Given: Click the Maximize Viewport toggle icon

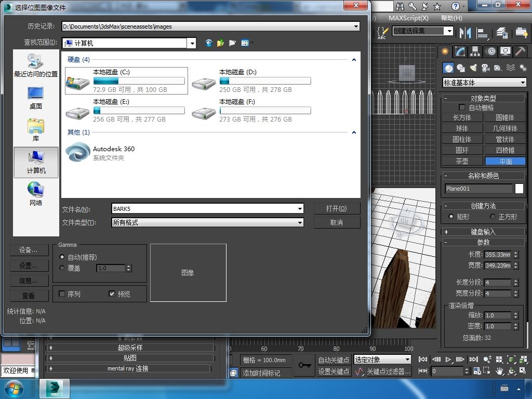Looking at the screenshot, I should tap(523, 371).
